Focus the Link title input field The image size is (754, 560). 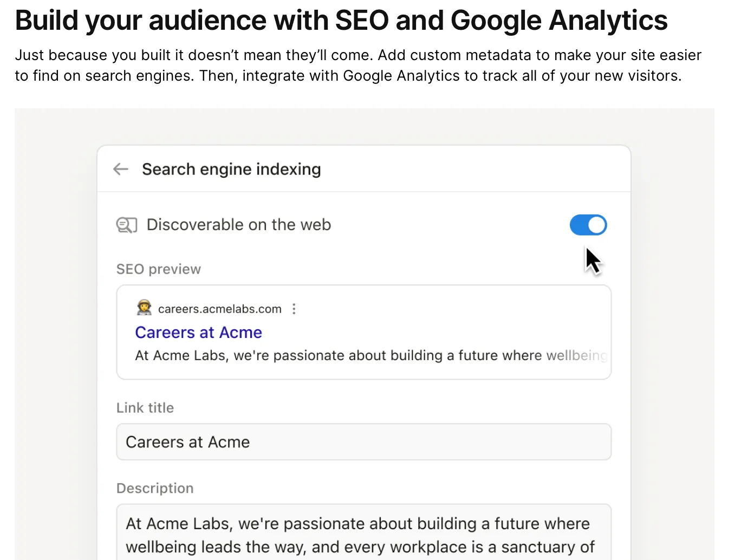click(363, 442)
